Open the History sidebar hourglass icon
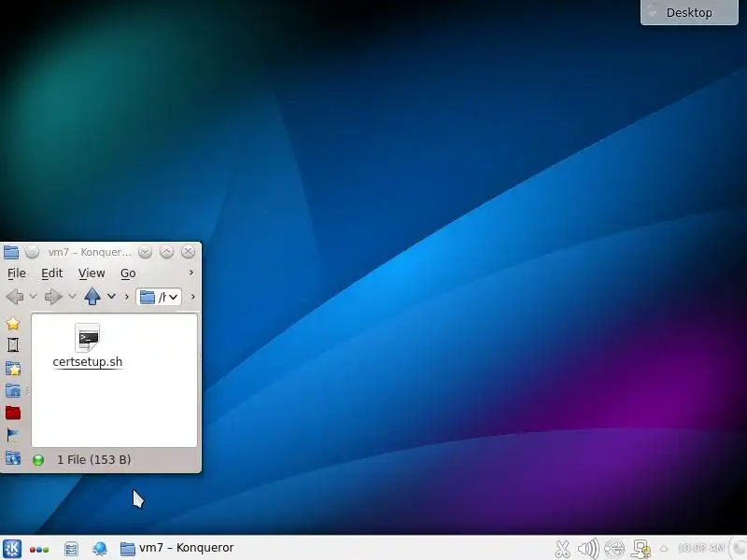The height and width of the screenshot is (560, 747). (x=13, y=344)
